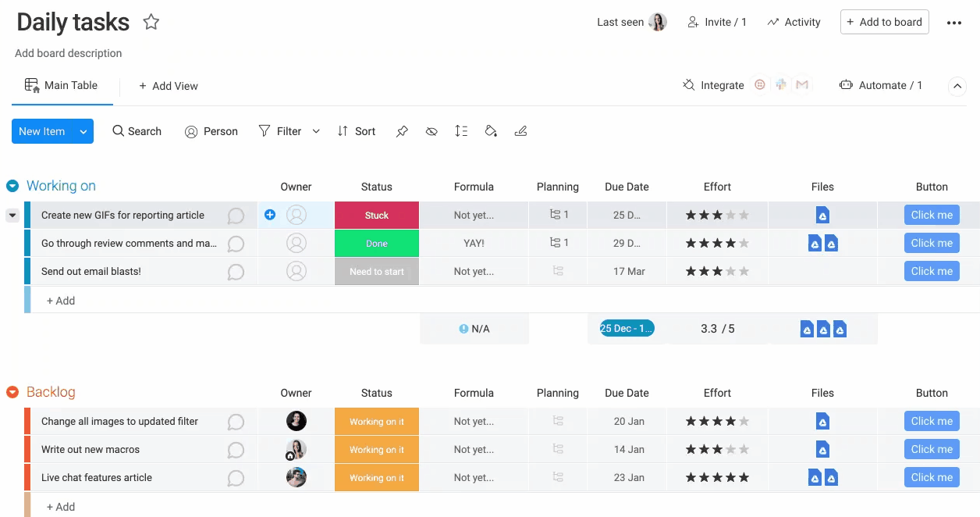Image resolution: width=980 pixels, height=517 pixels.
Task: Click Add View tab
Action: point(169,86)
